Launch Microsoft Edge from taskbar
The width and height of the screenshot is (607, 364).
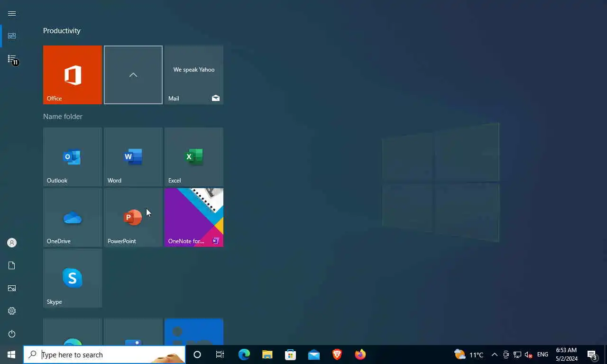244,355
